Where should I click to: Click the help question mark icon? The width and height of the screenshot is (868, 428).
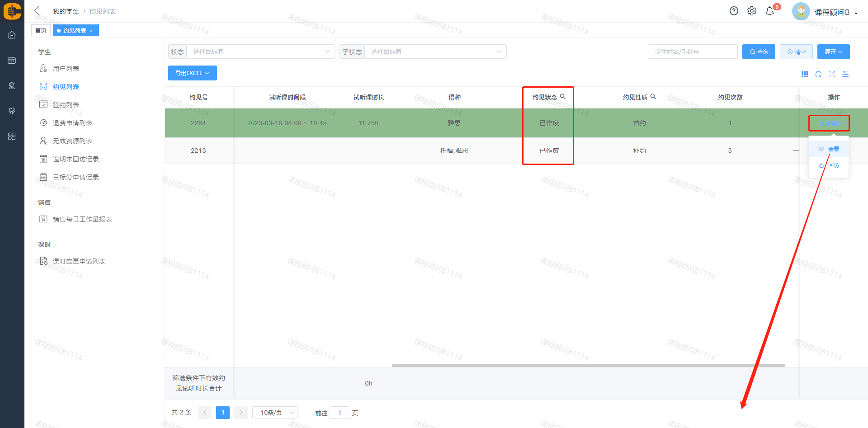734,11
